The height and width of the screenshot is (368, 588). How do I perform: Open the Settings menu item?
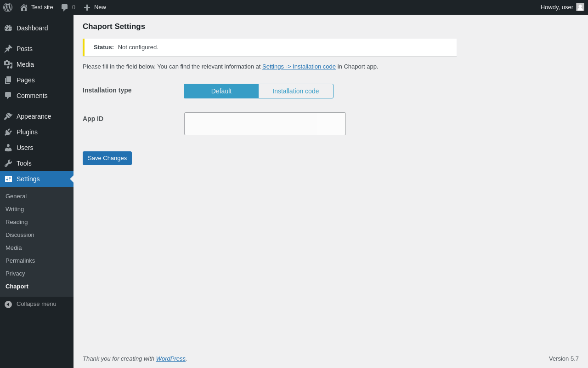[37, 179]
